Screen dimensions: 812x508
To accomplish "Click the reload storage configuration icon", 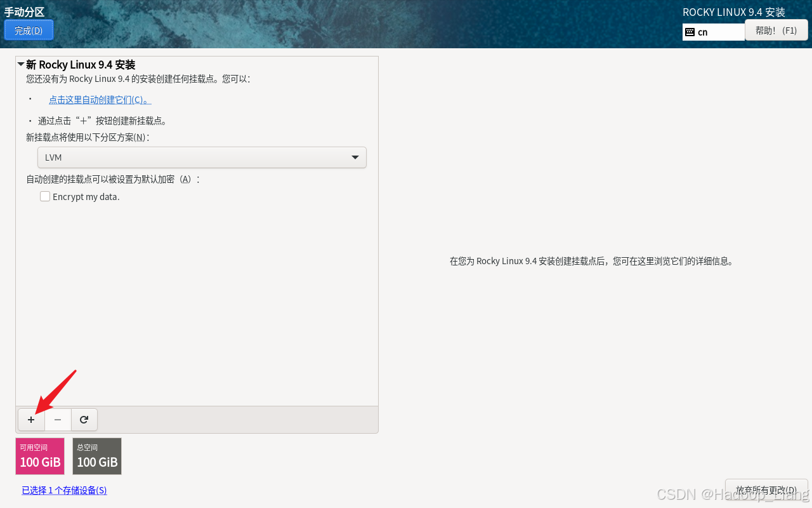I will coord(84,420).
